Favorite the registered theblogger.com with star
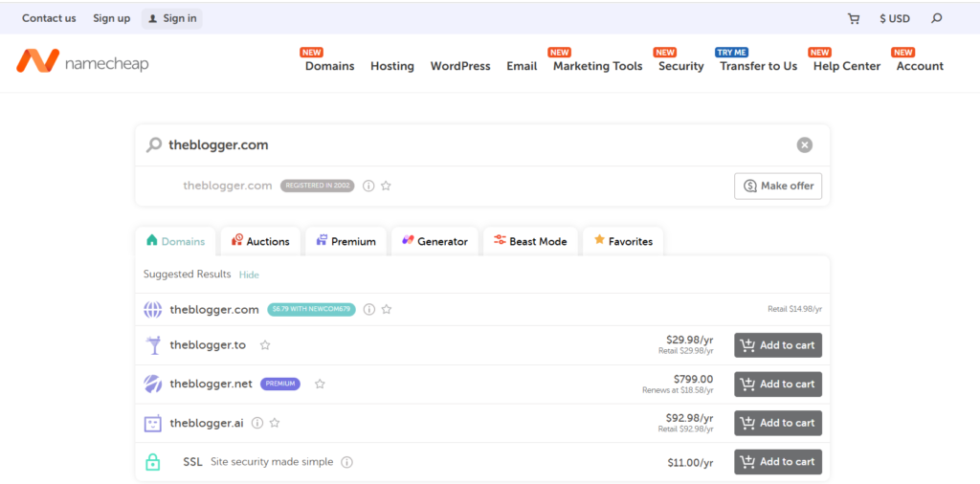Screen dimensions: 980x484 tap(387, 186)
